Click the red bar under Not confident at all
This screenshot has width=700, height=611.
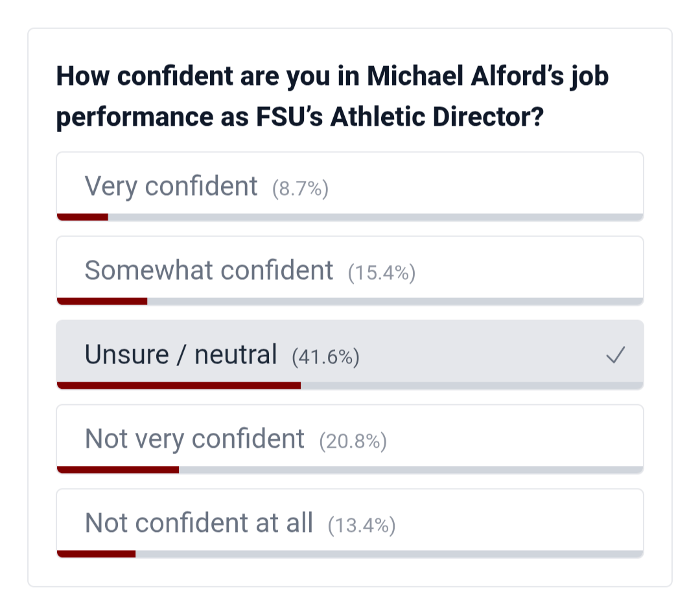[97, 554]
